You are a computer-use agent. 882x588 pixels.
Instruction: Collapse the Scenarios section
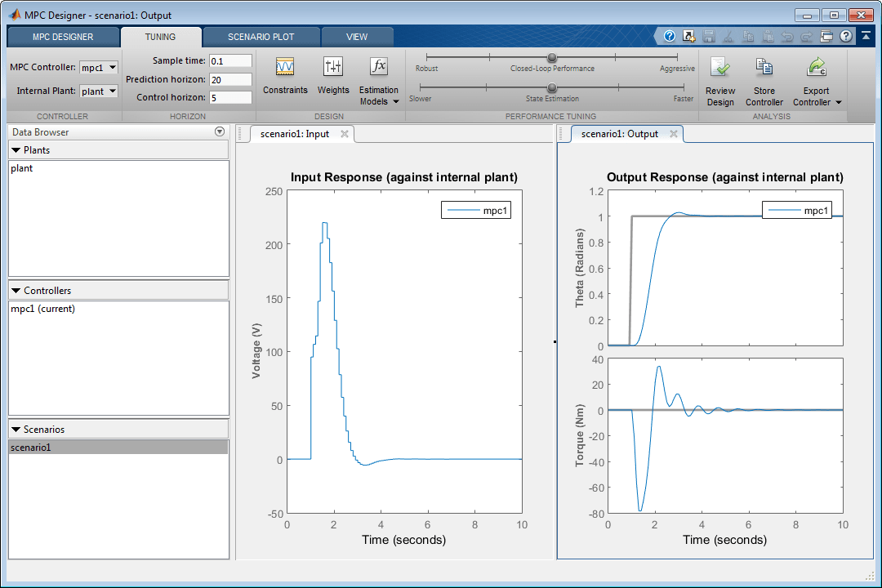16,429
